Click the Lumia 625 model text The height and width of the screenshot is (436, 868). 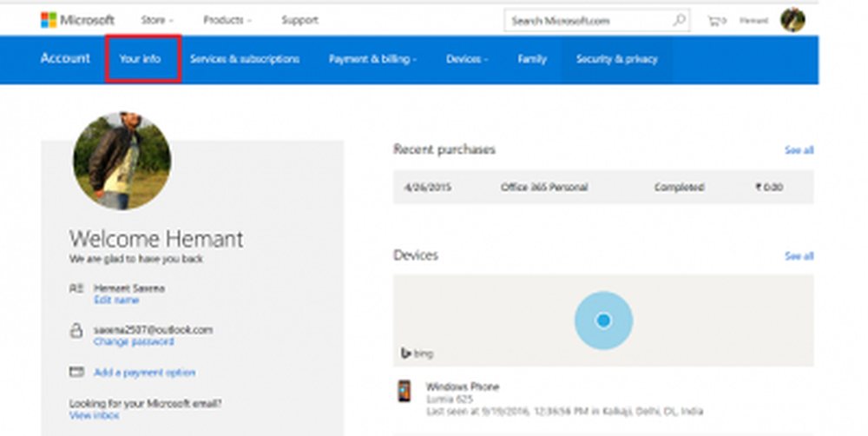pos(450,399)
